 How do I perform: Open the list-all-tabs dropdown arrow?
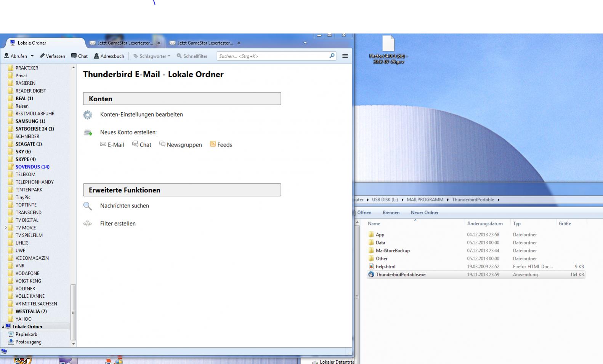(305, 43)
